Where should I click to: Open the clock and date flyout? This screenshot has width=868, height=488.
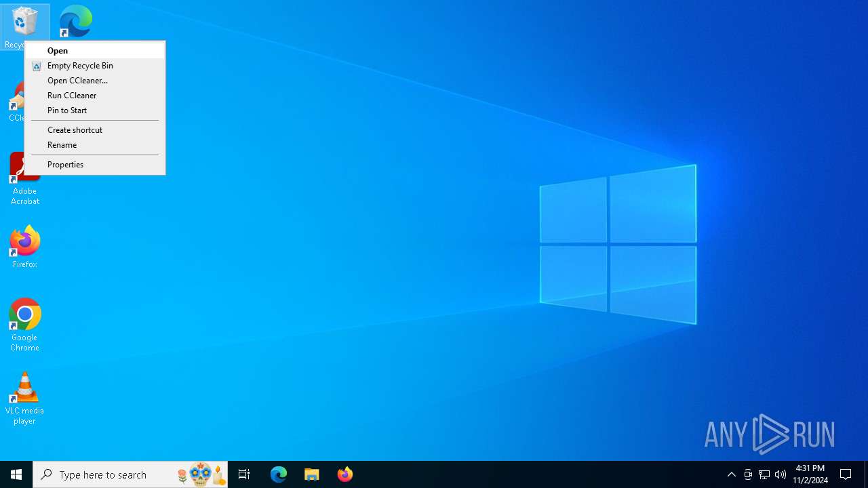810,474
